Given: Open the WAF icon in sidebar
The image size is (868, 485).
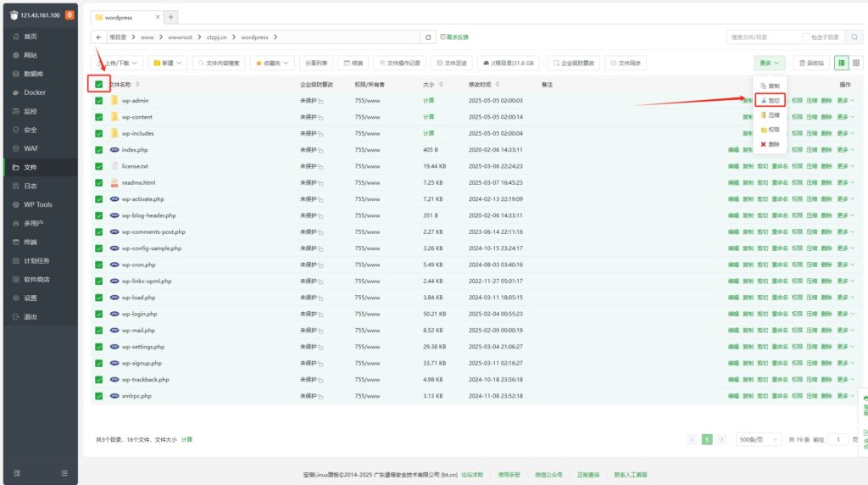Looking at the screenshot, I should point(16,148).
